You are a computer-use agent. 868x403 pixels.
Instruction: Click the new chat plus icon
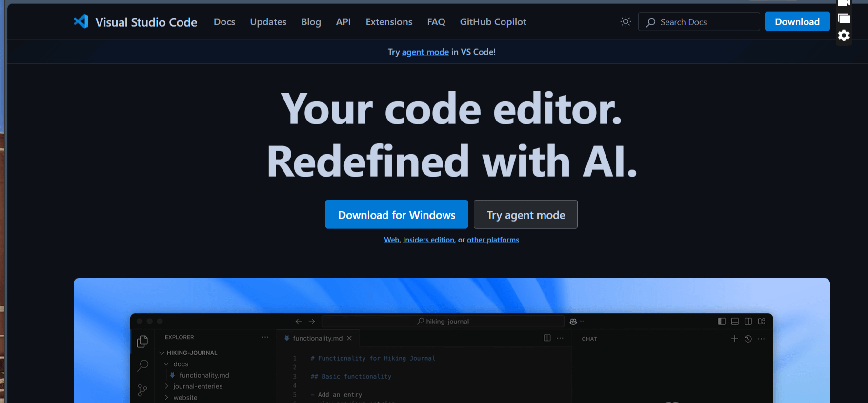click(734, 339)
